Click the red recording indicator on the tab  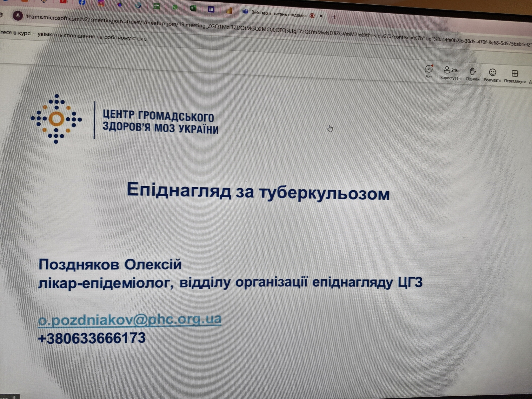coord(312,15)
